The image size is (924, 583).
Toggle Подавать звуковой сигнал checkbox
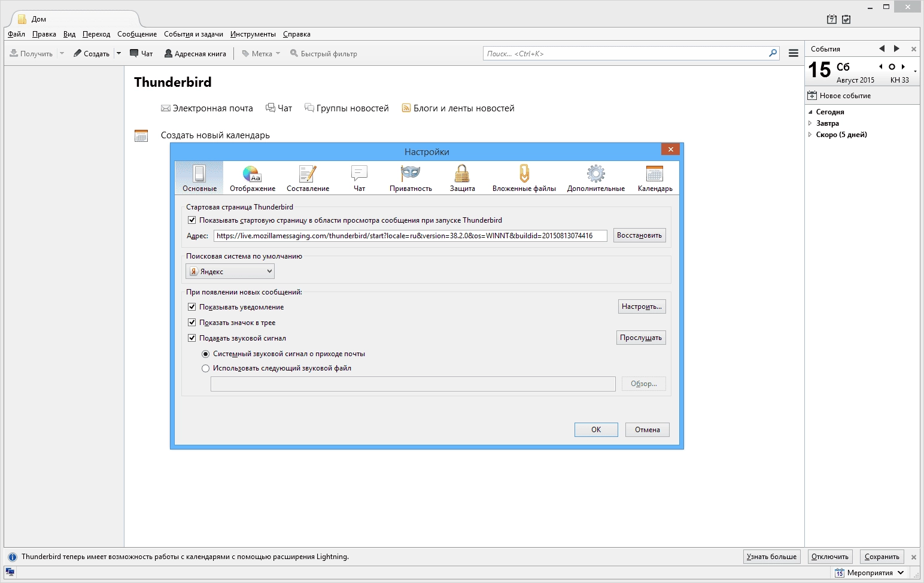(x=192, y=338)
